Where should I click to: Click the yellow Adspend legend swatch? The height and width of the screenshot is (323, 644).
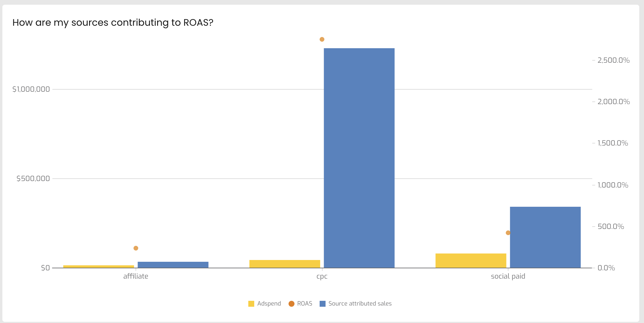click(251, 304)
